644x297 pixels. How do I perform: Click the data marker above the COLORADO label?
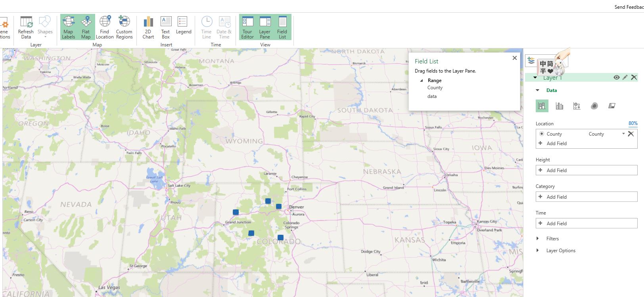[x=280, y=238]
